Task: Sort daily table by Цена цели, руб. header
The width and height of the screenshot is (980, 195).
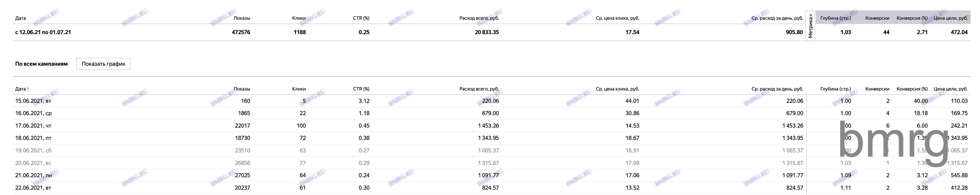Action: [950, 89]
